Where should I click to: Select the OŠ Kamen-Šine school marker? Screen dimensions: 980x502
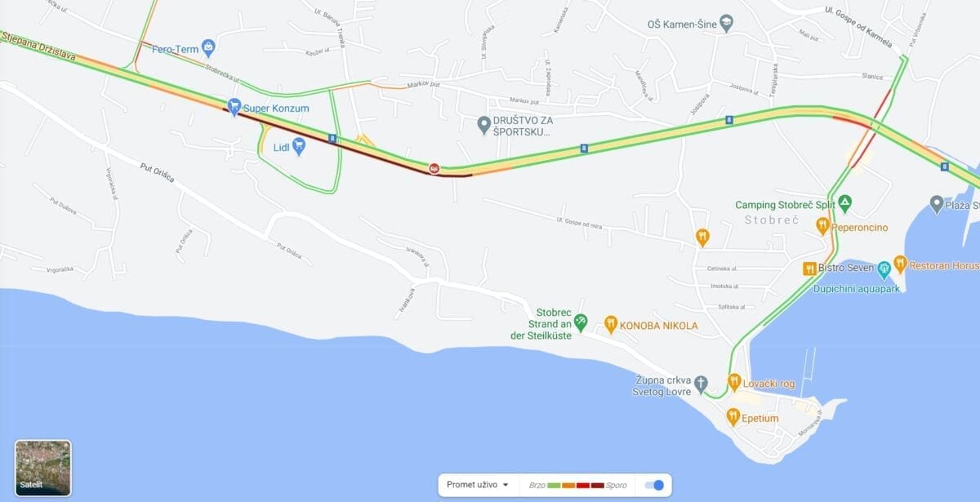tap(726, 24)
